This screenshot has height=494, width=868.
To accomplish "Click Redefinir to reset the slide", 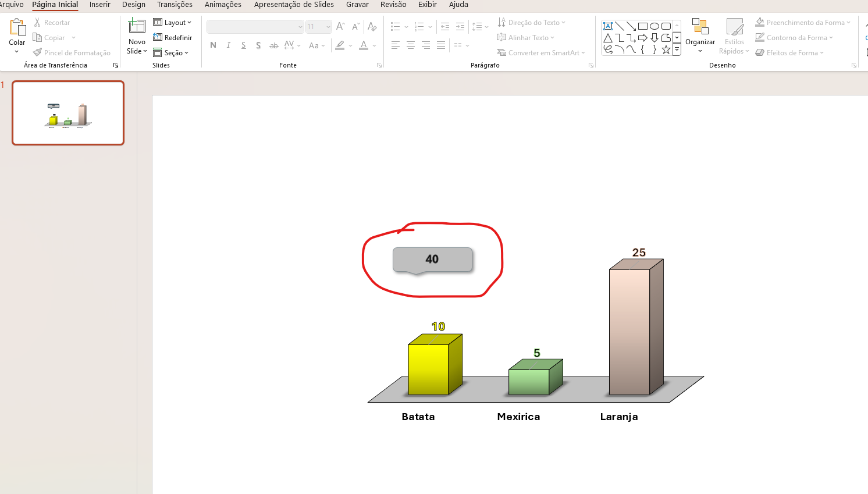I will (172, 38).
